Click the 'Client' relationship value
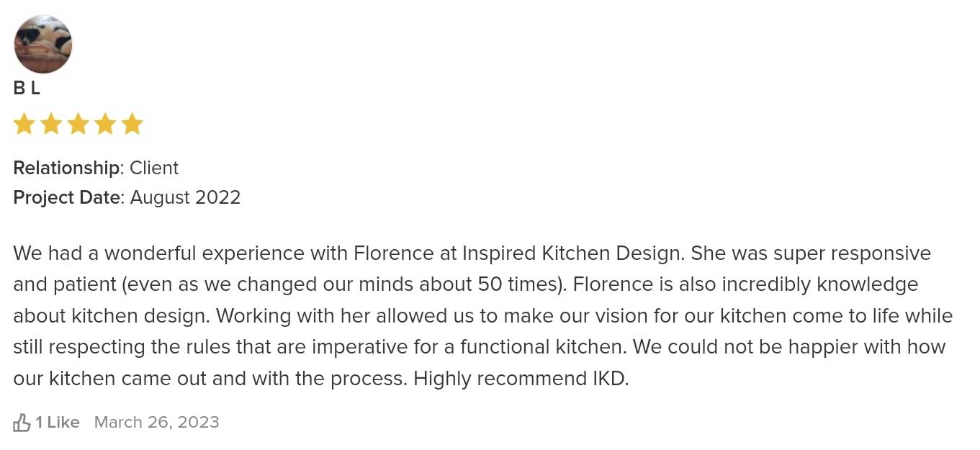Image resolution: width=980 pixels, height=450 pixels. (x=154, y=168)
